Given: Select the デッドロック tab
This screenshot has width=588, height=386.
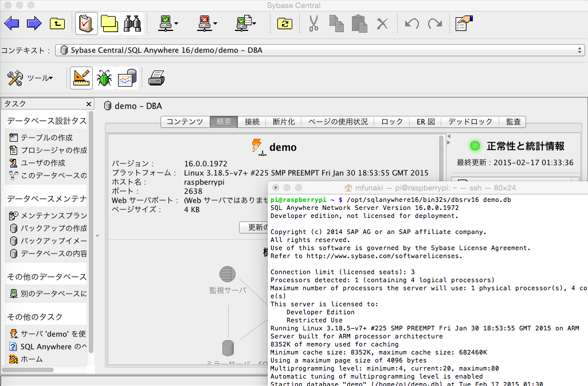Looking at the screenshot, I should (471, 122).
